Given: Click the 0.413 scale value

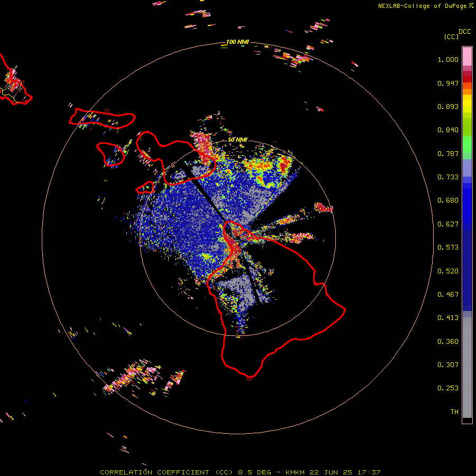Looking at the screenshot, I should (x=448, y=318).
